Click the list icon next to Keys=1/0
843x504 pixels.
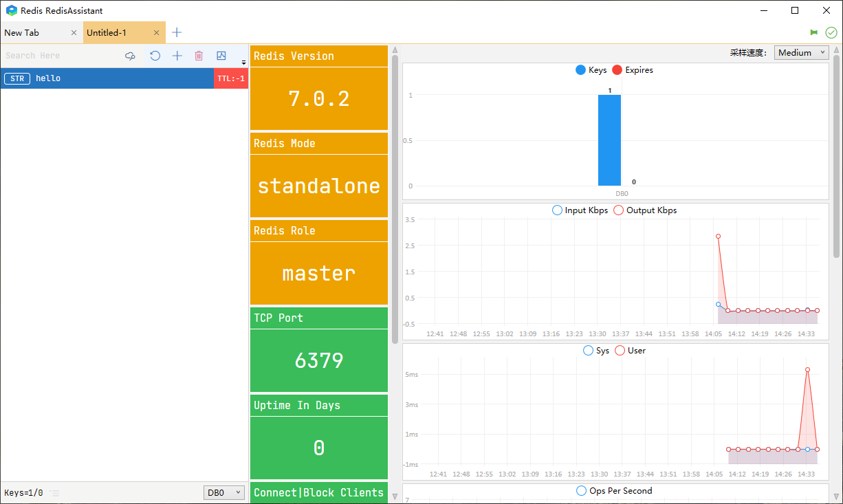(x=55, y=493)
